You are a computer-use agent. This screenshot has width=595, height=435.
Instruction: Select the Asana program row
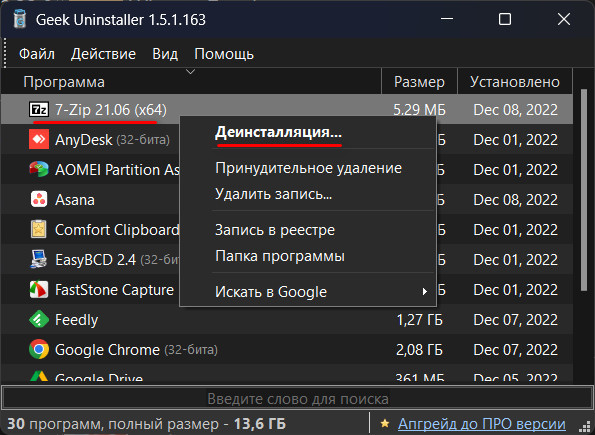pos(91,199)
